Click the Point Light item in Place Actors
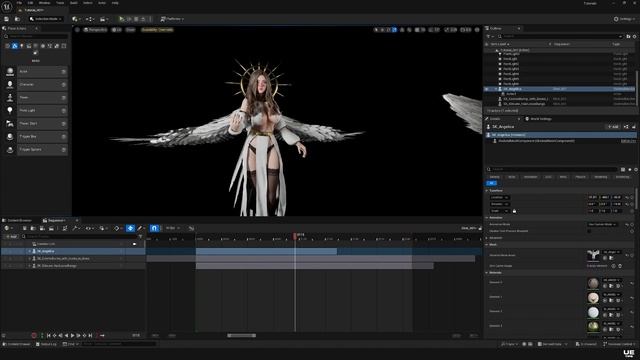Image resolution: width=640 pixels, height=360 pixels. [36, 110]
